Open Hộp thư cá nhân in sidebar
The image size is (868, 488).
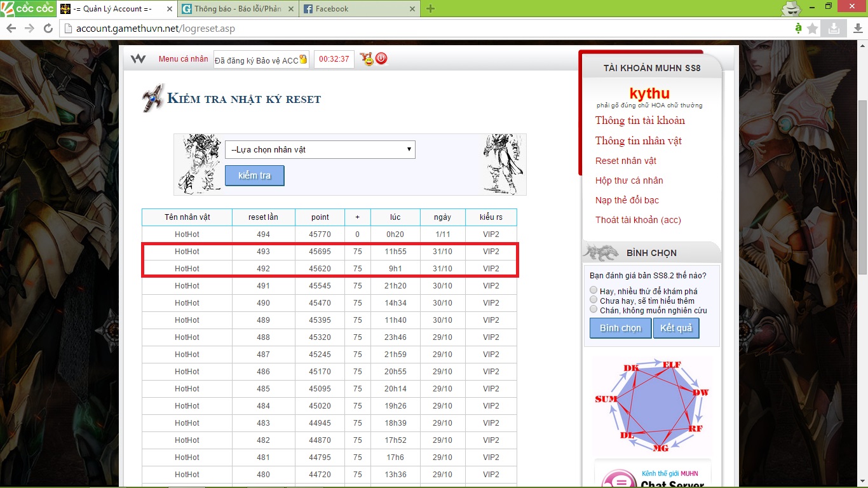tap(629, 180)
